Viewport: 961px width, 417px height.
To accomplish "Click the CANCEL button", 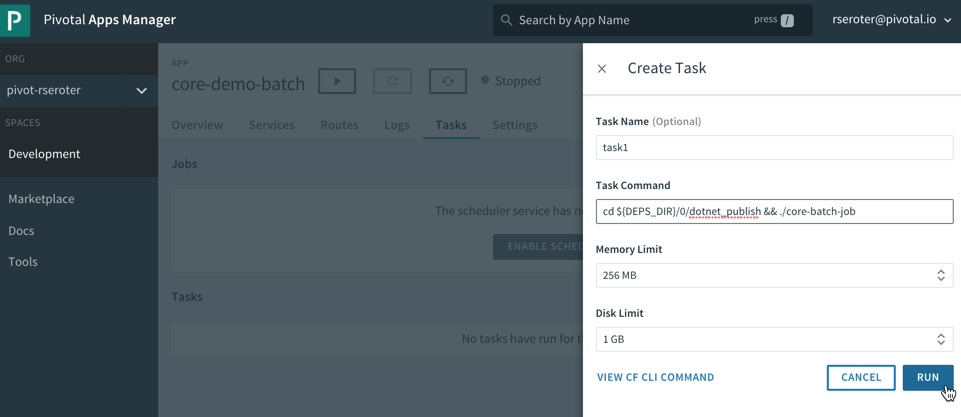I will click(x=860, y=377).
